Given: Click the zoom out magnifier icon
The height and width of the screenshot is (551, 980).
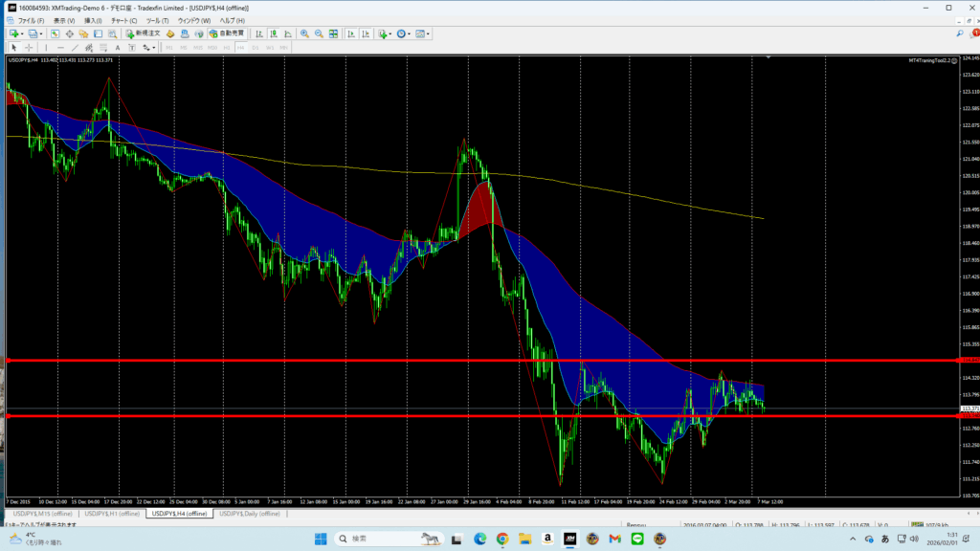Looking at the screenshot, I should [x=318, y=33].
